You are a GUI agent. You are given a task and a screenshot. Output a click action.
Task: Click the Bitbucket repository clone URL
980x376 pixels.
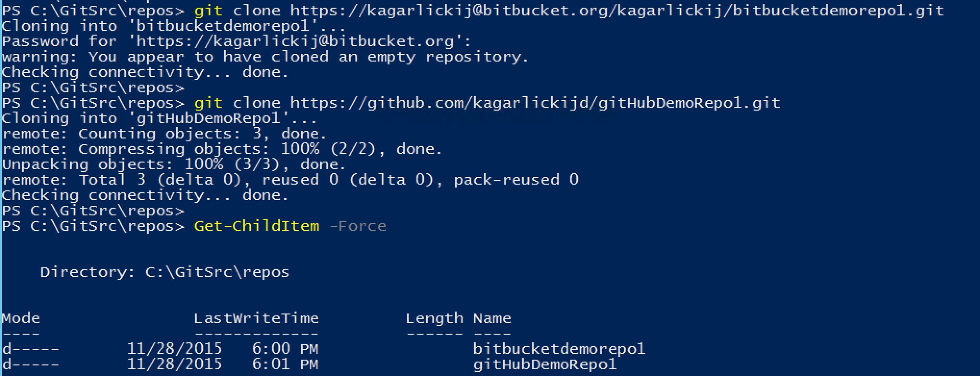point(617,11)
